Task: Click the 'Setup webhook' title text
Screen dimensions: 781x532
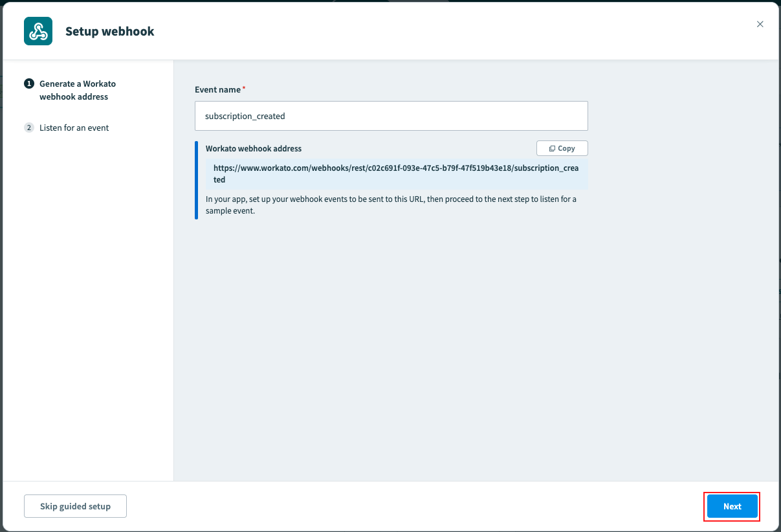Action: [x=110, y=31]
